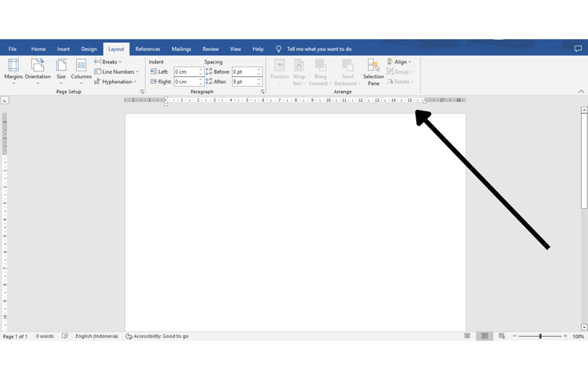Increase spacing after with spinner
The image size is (588, 392).
pos(259,79)
